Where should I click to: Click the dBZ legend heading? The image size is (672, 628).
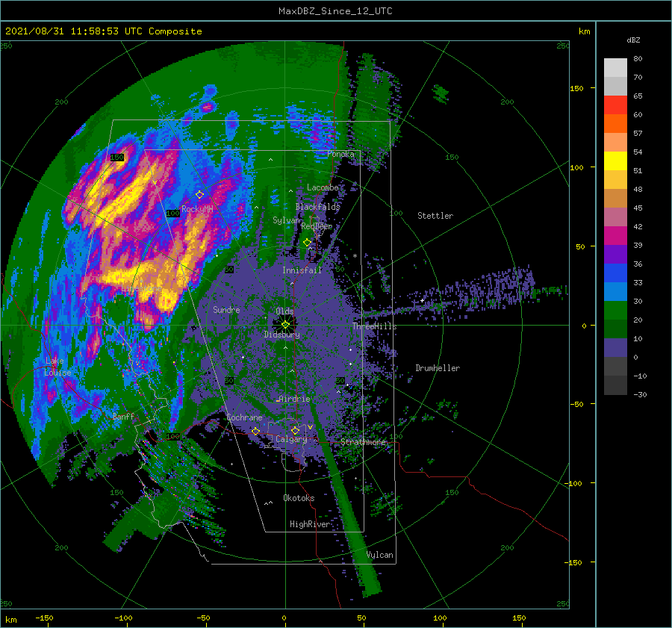[x=633, y=40]
